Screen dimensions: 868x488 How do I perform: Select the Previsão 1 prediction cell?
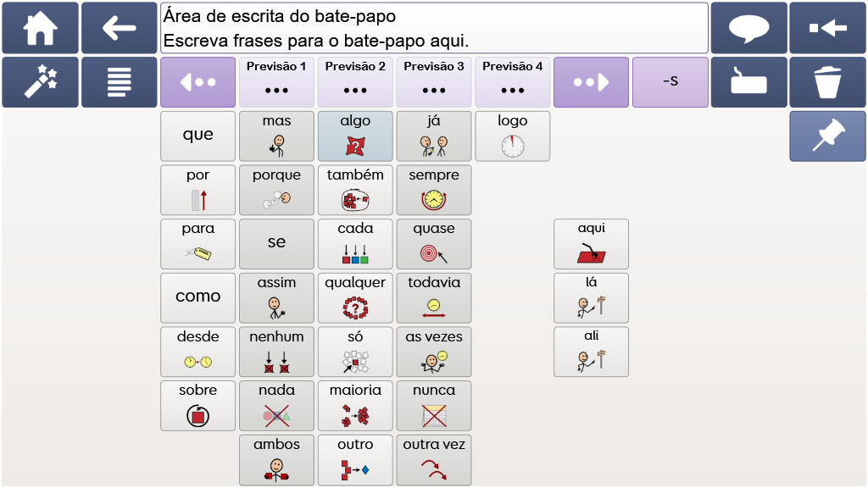pos(277,82)
